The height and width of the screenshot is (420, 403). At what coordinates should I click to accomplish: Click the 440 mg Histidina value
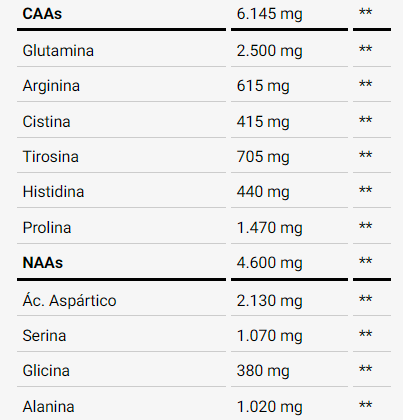pyautogui.click(x=263, y=192)
